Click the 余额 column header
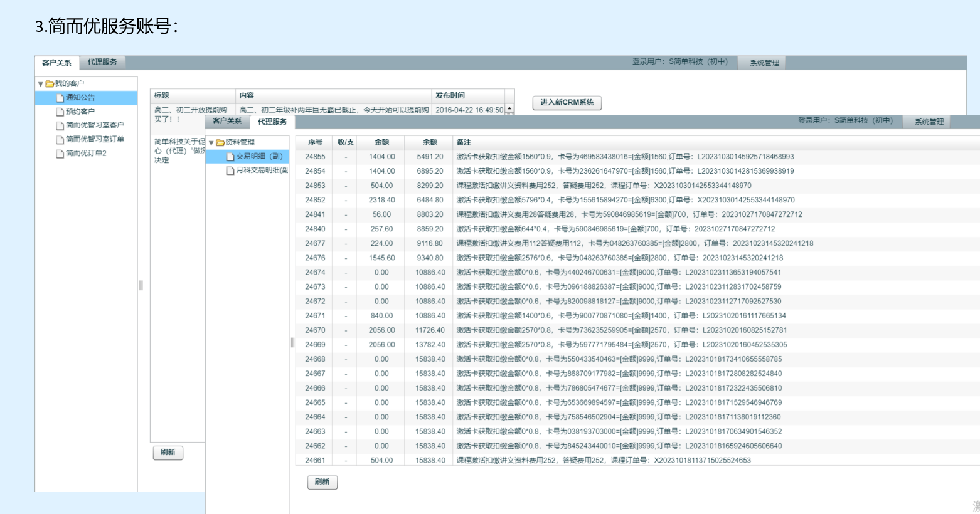This screenshot has width=980, height=514. point(430,142)
